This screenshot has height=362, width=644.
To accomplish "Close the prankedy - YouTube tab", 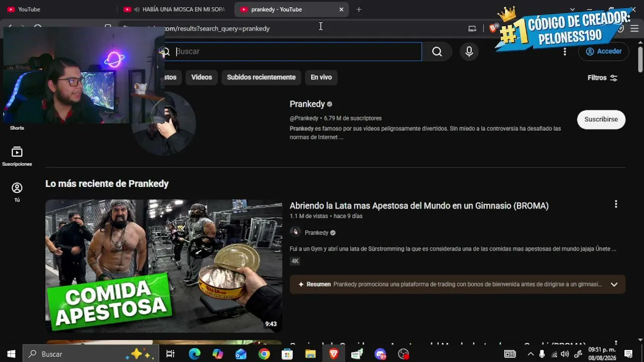I will pos(341,10).
